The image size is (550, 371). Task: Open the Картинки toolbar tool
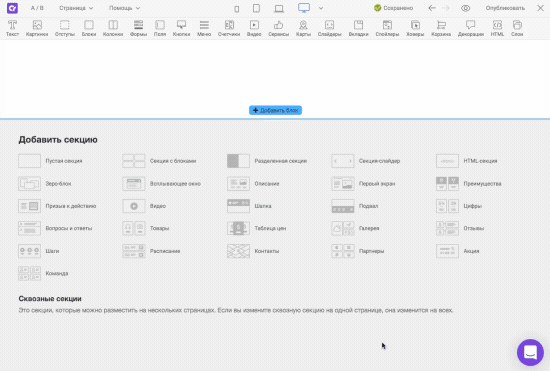(x=37, y=28)
